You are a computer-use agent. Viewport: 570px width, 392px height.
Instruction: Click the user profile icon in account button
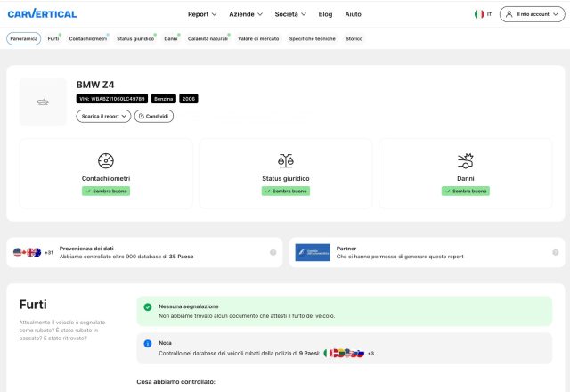pyautogui.click(x=509, y=14)
